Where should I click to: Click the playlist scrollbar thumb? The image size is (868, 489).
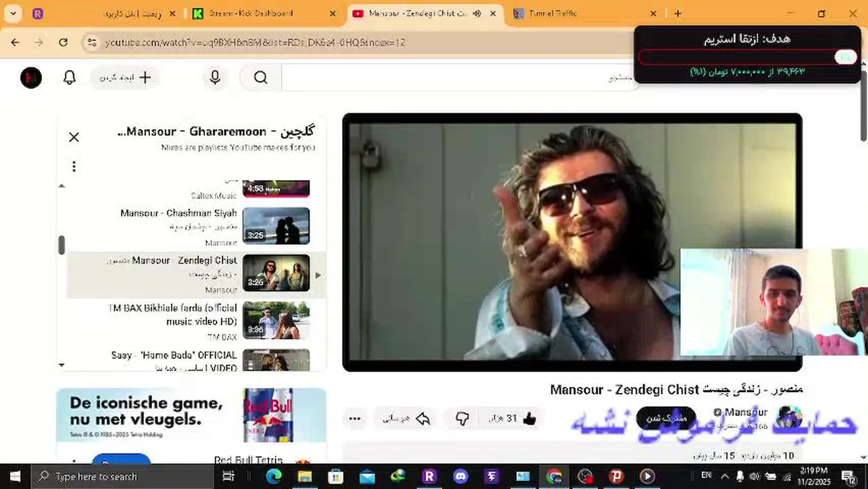[x=61, y=245]
